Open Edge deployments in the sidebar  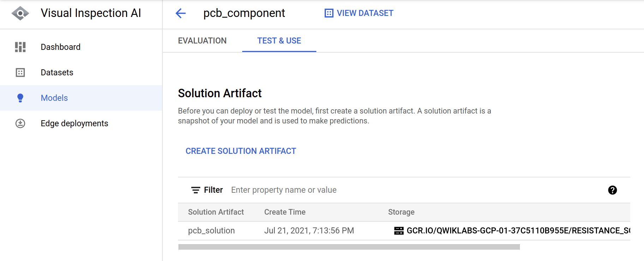pos(74,123)
